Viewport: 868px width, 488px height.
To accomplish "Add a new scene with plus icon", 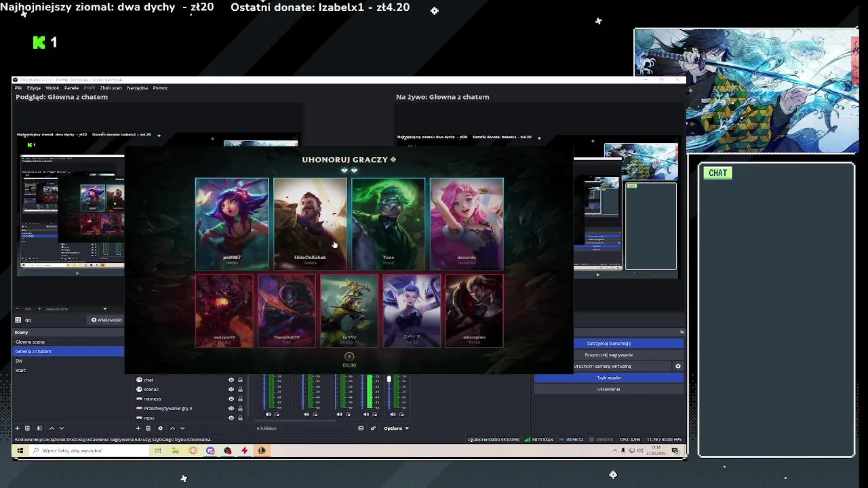I will [18, 428].
